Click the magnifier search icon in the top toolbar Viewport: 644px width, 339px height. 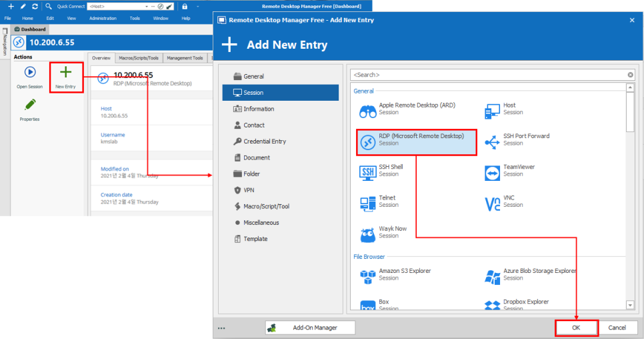(x=49, y=6)
